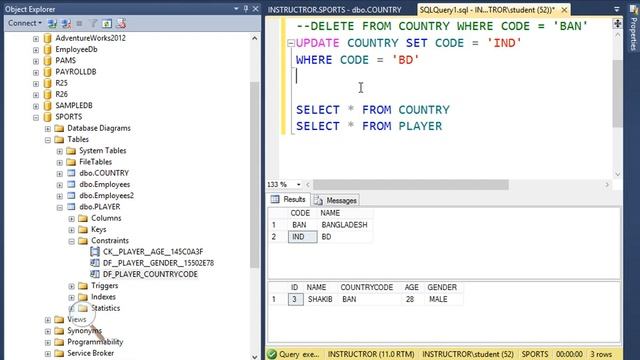The width and height of the screenshot is (640, 360).
Task: Switch to INSTRUCTROR.SPORTS - dbo.COUNTRY tab
Action: click(x=335, y=9)
